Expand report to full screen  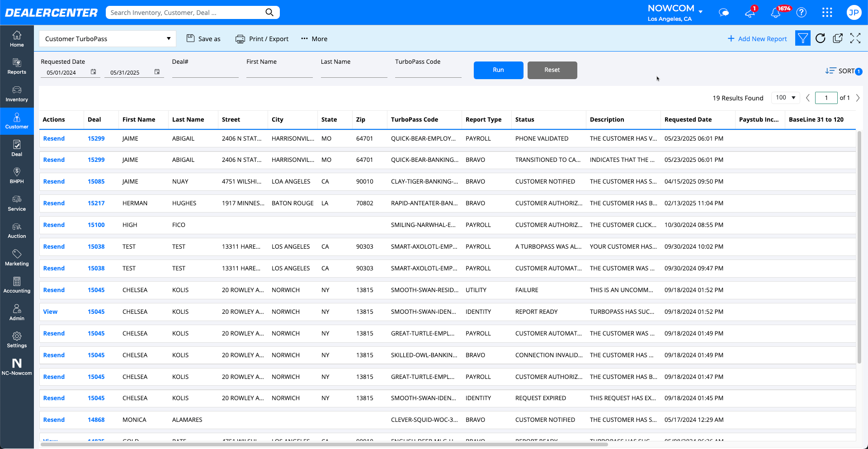pos(855,38)
